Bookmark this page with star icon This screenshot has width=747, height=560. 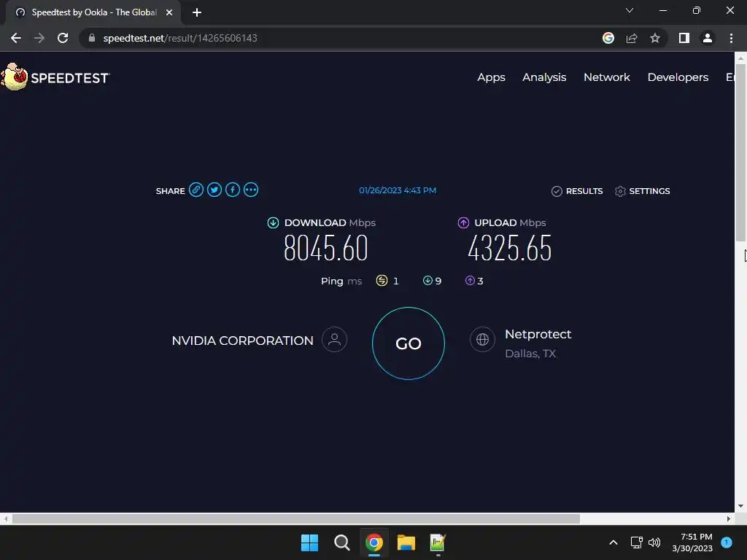pyautogui.click(x=655, y=38)
